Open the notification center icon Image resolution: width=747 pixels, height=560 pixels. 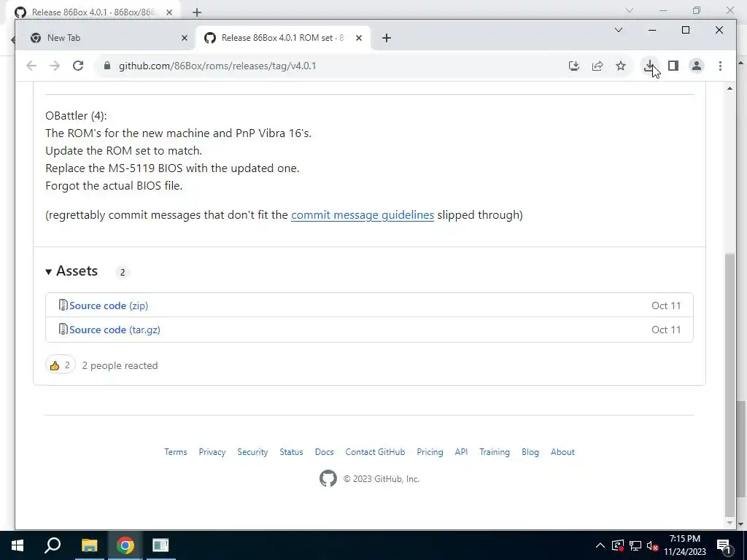click(724, 545)
